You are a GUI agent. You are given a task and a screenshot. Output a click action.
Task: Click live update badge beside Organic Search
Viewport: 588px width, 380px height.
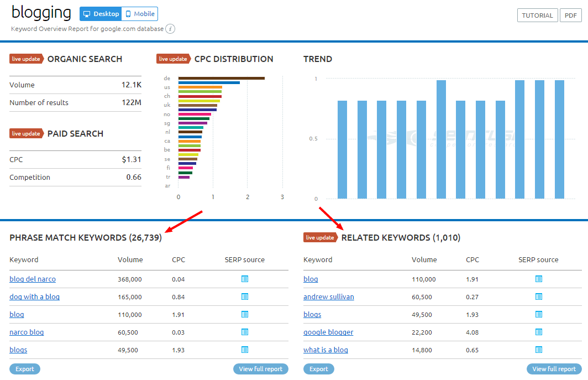[27, 59]
